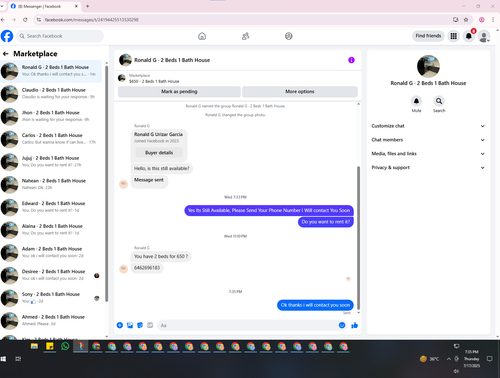
Task: Open Ronald G's profile photo in right panel
Action: point(428,66)
